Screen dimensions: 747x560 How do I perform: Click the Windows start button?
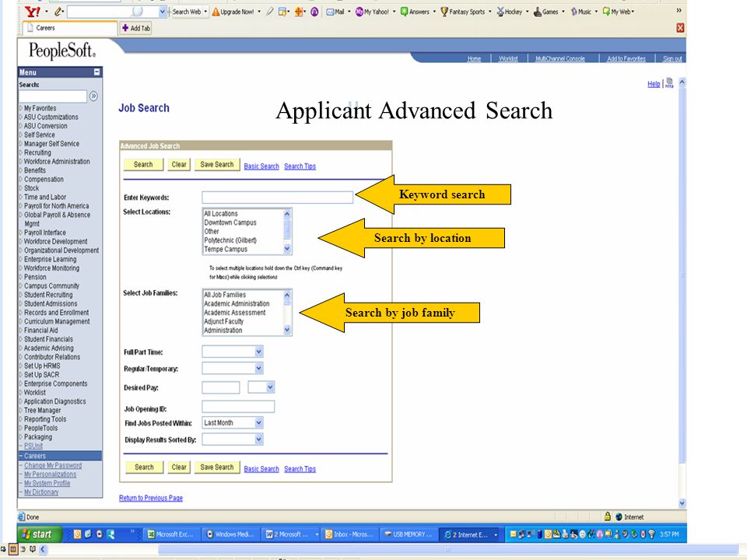pos(40,534)
